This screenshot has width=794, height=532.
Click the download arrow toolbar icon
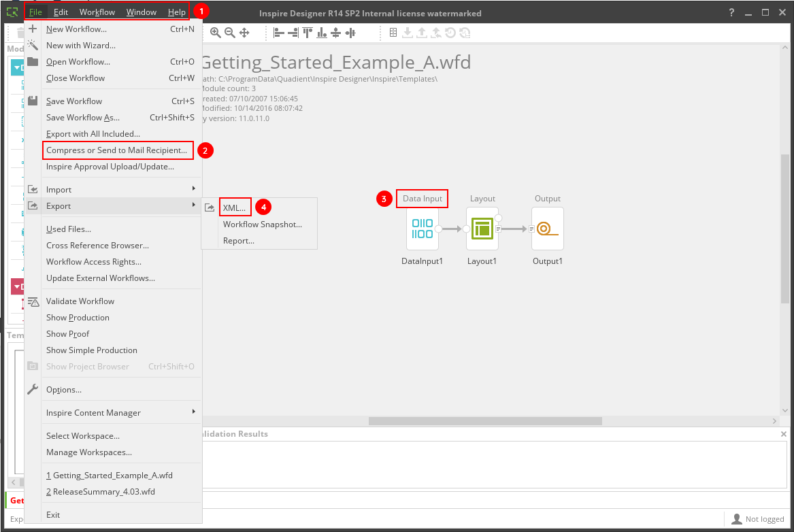click(x=407, y=33)
